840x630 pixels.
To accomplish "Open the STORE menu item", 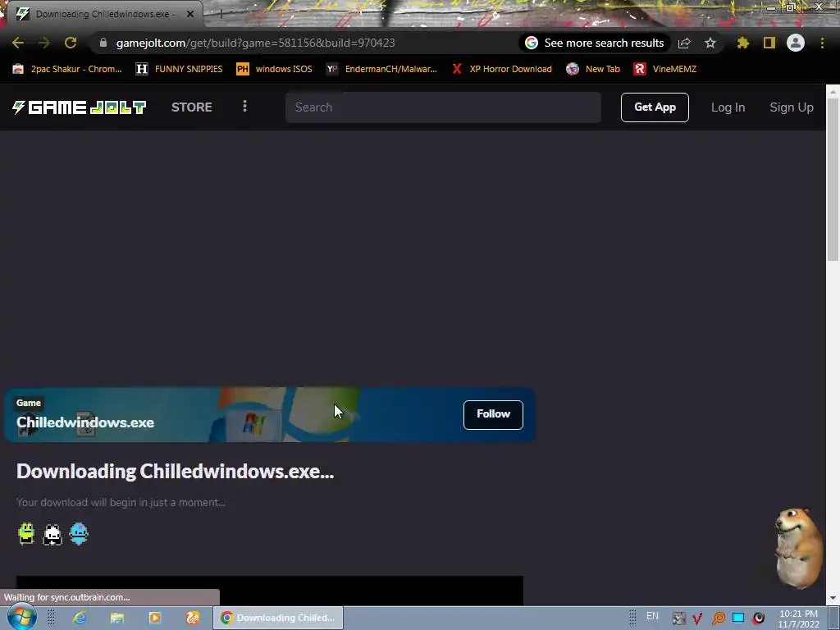I will pyautogui.click(x=192, y=107).
